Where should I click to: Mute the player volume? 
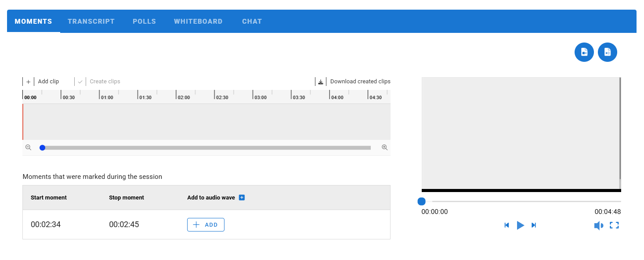click(598, 225)
